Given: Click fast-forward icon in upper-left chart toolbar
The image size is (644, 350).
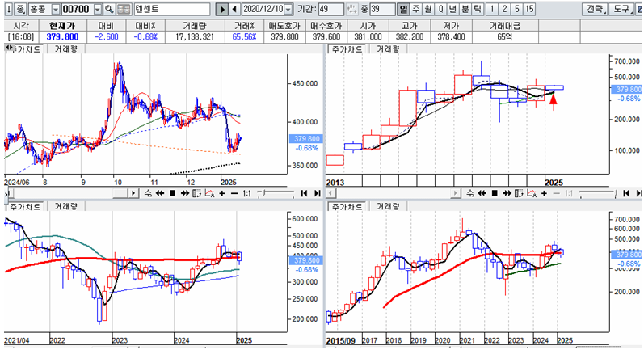Looking at the screenshot, I should tap(185, 193).
